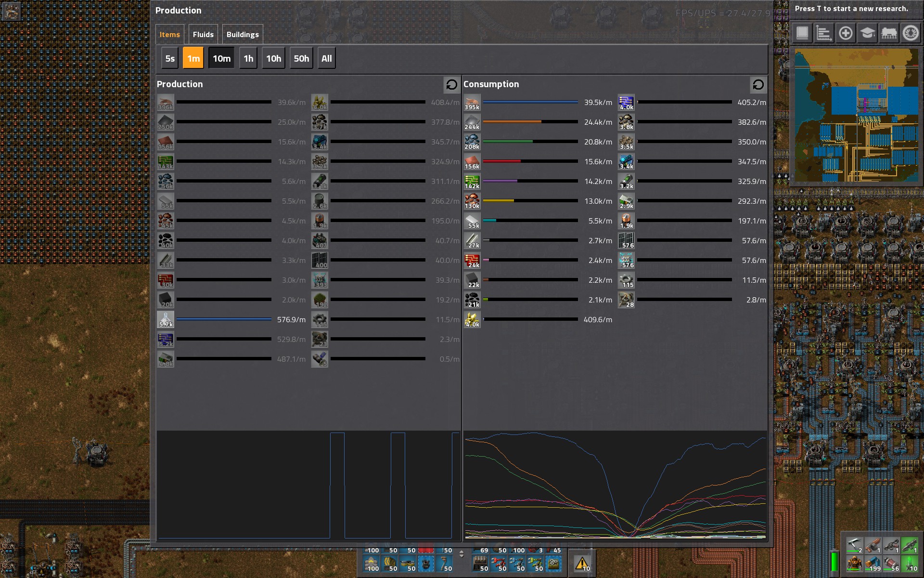Select white science flask 5.7k item
The image size is (924, 578).
point(166,320)
